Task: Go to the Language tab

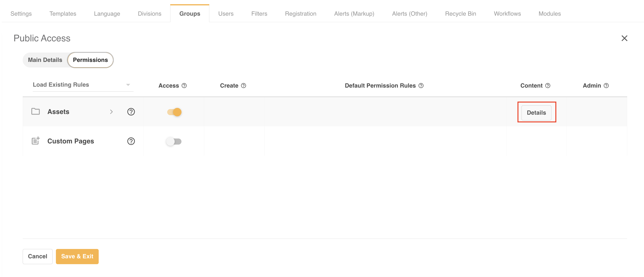Action: coord(107,14)
